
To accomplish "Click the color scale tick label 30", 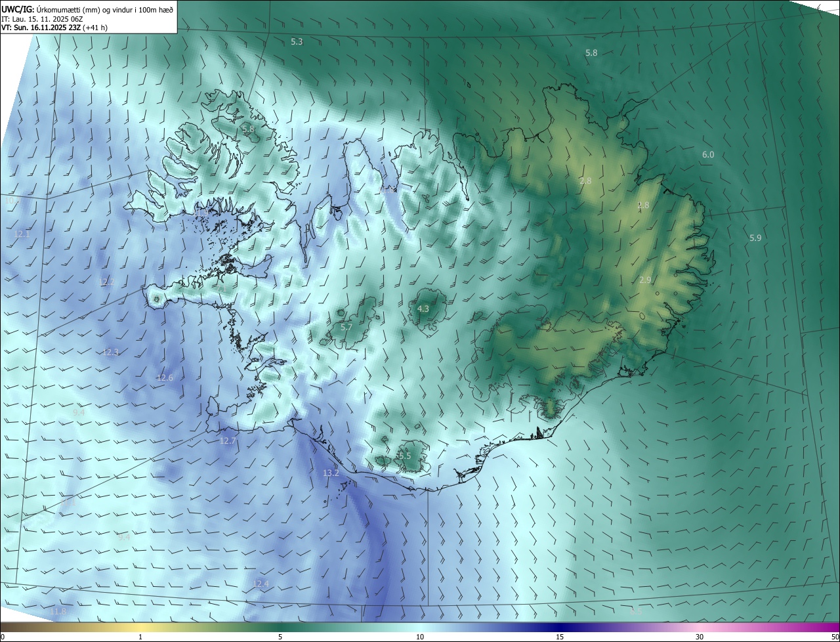I will 700,637.
